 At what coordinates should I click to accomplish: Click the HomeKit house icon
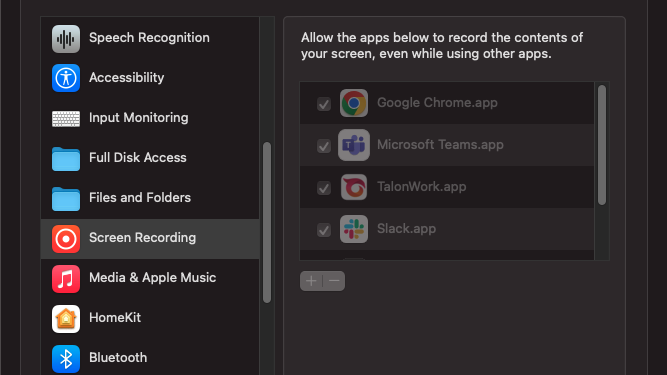coord(66,319)
